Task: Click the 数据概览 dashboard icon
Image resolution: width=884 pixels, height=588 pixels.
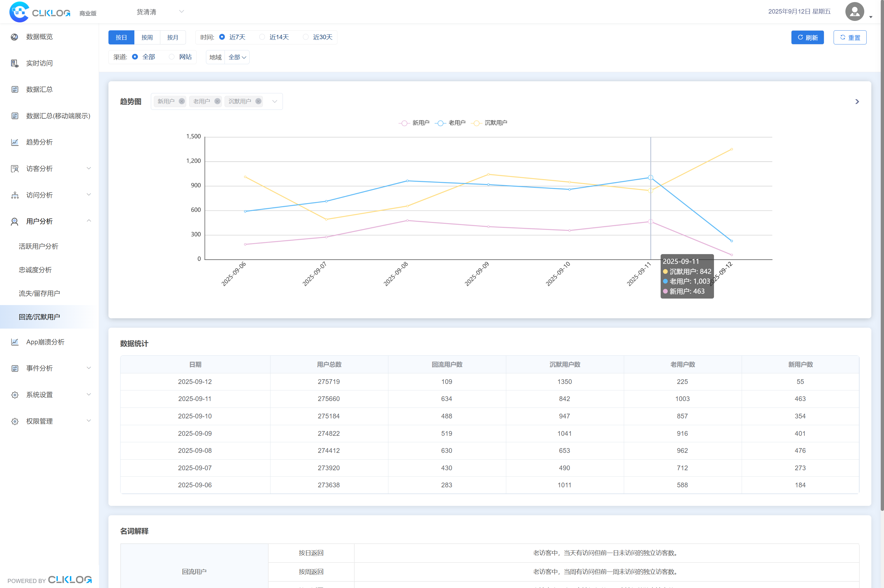Action: [15, 37]
